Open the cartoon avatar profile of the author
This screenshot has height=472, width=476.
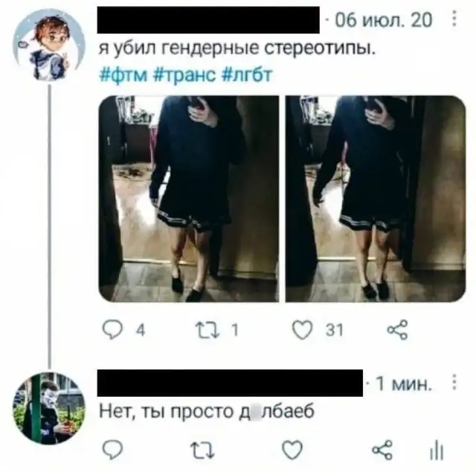pos(49,45)
